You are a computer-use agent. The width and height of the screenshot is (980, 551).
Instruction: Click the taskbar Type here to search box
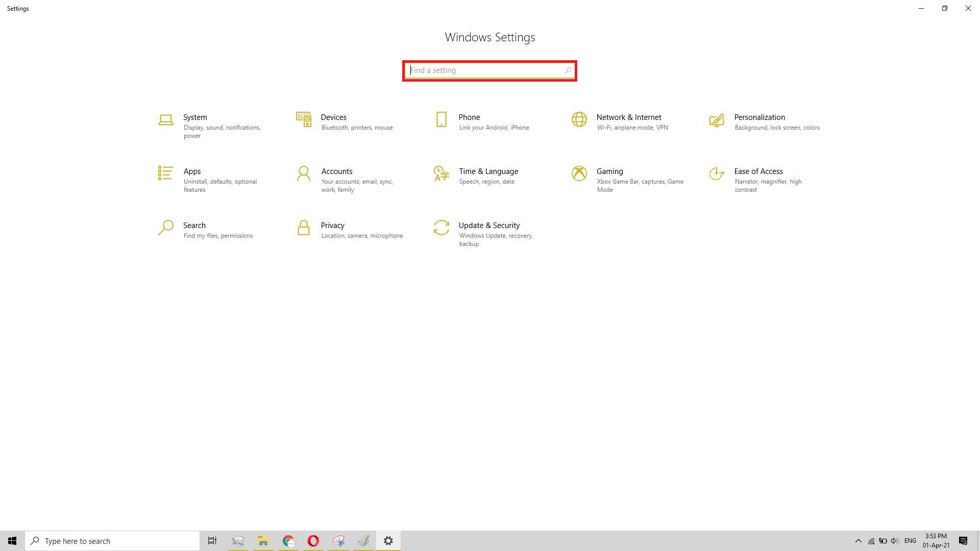point(112,541)
